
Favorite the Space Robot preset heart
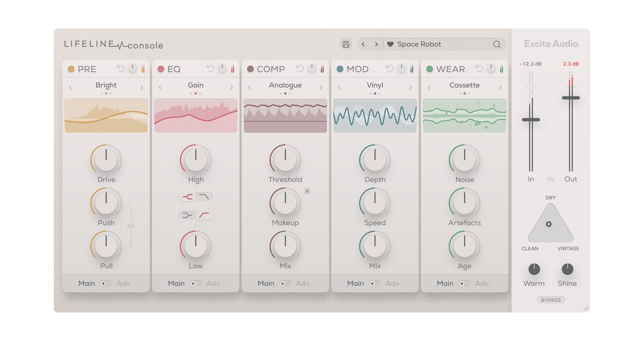(390, 44)
